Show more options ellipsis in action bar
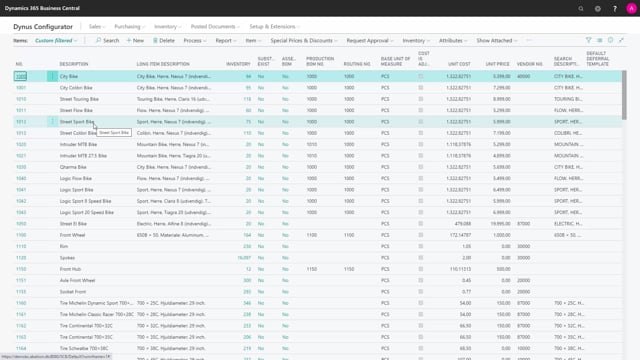 pyautogui.click(x=529, y=40)
